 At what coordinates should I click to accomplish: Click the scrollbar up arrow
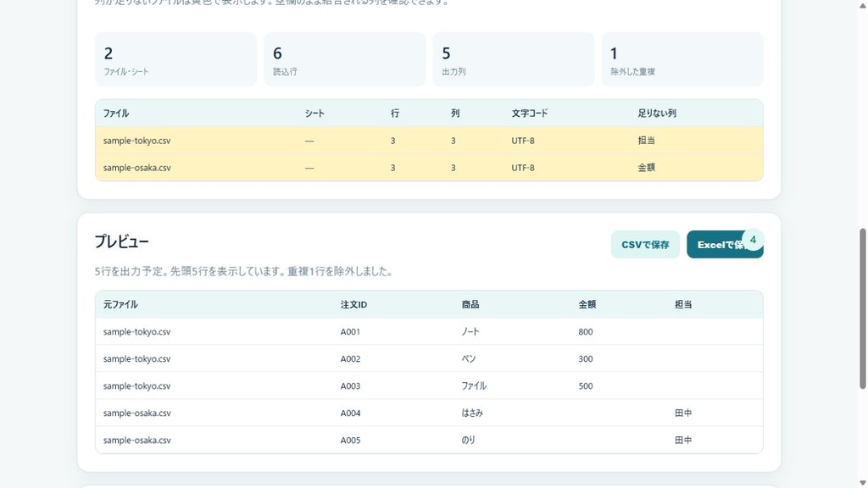[x=862, y=4]
